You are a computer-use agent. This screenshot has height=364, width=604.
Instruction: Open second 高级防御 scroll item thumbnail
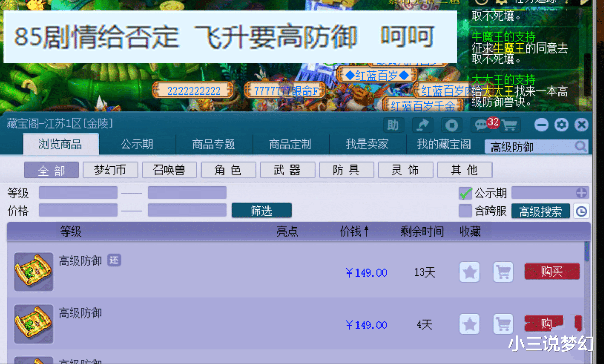(x=34, y=324)
